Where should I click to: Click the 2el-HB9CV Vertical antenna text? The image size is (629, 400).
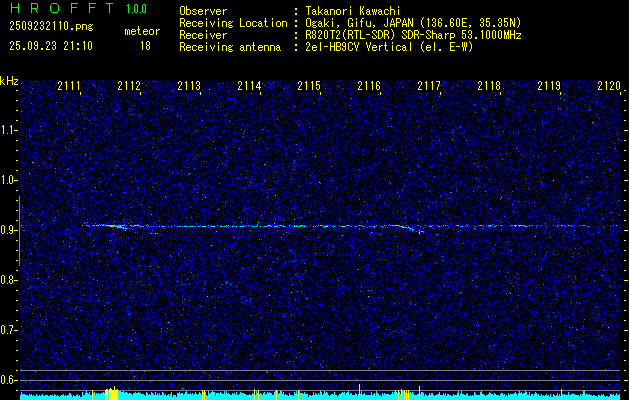click(x=389, y=47)
